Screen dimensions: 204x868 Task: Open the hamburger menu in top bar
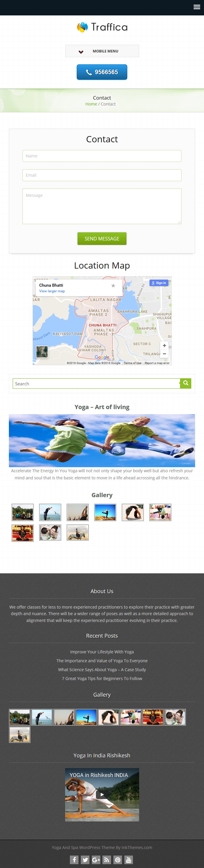pos(197,7)
